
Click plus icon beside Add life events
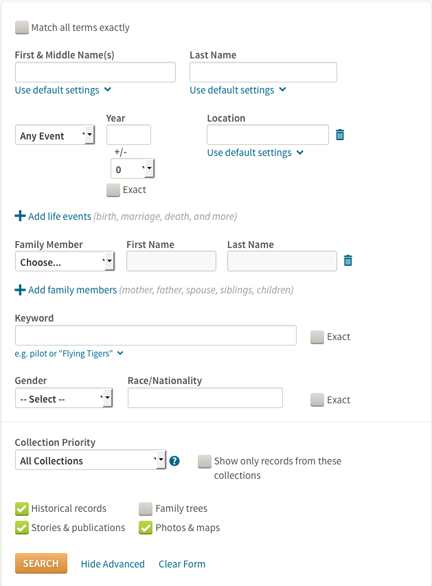pos(20,216)
